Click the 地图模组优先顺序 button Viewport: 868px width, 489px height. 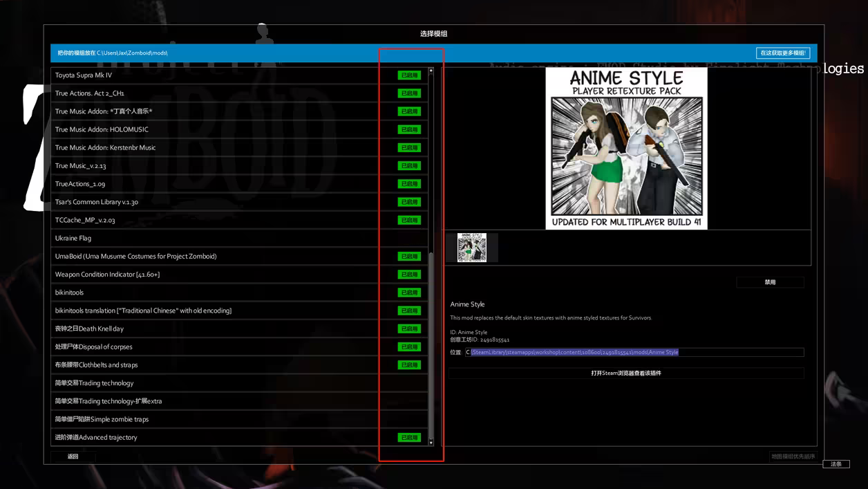tap(793, 456)
